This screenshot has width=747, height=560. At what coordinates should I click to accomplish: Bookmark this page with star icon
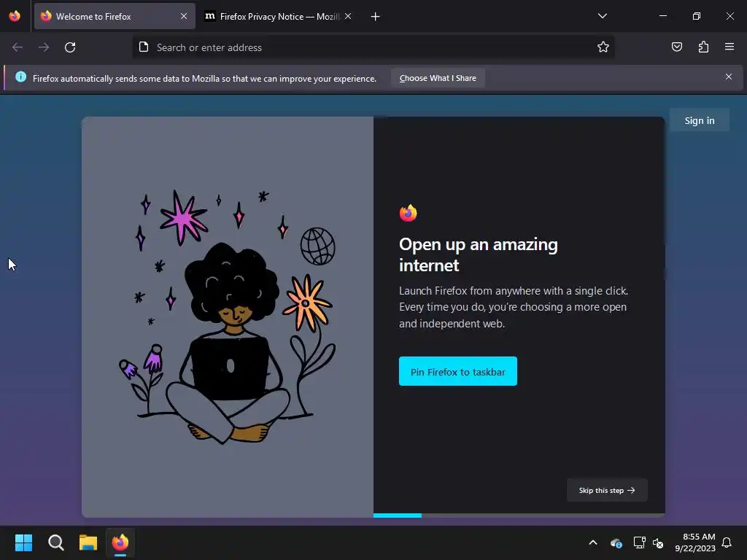[603, 47]
